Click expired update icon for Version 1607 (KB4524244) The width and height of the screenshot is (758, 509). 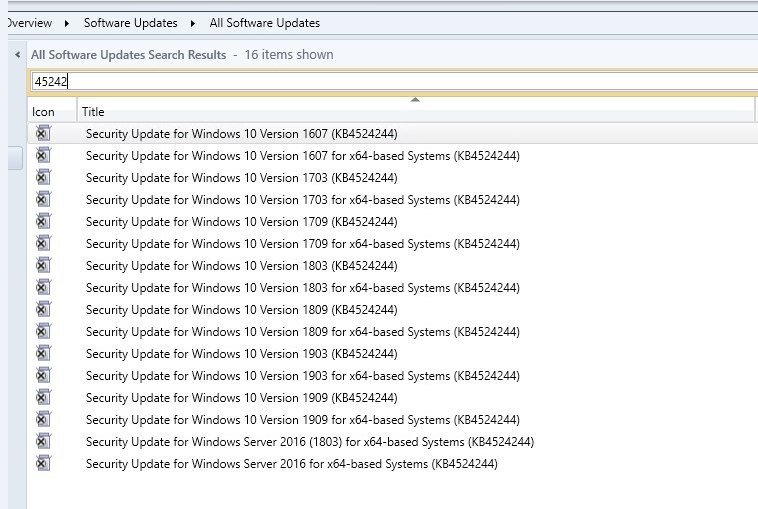[43, 133]
